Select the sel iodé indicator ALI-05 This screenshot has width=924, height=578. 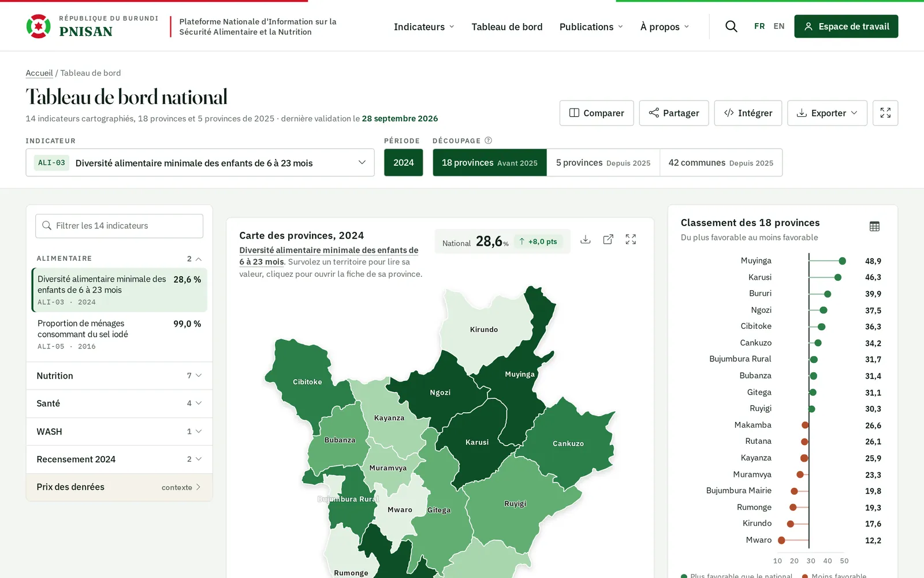click(x=119, y=334)
